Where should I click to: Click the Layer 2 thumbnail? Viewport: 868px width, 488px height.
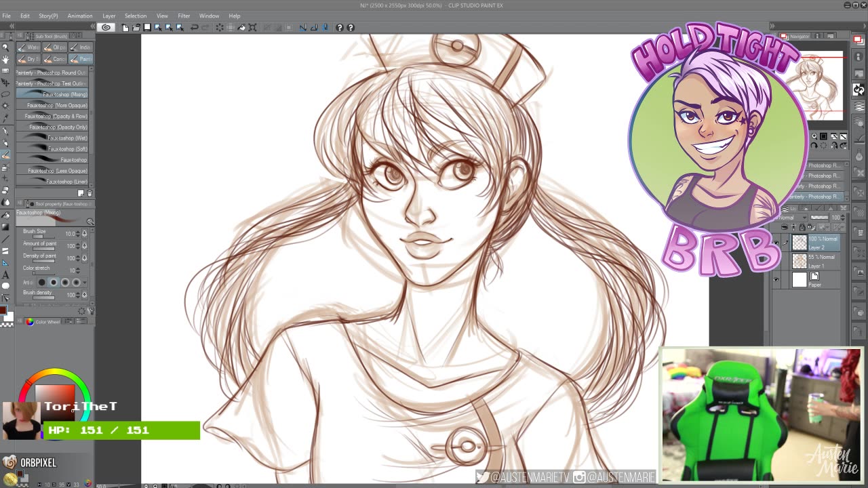(800, 243)
